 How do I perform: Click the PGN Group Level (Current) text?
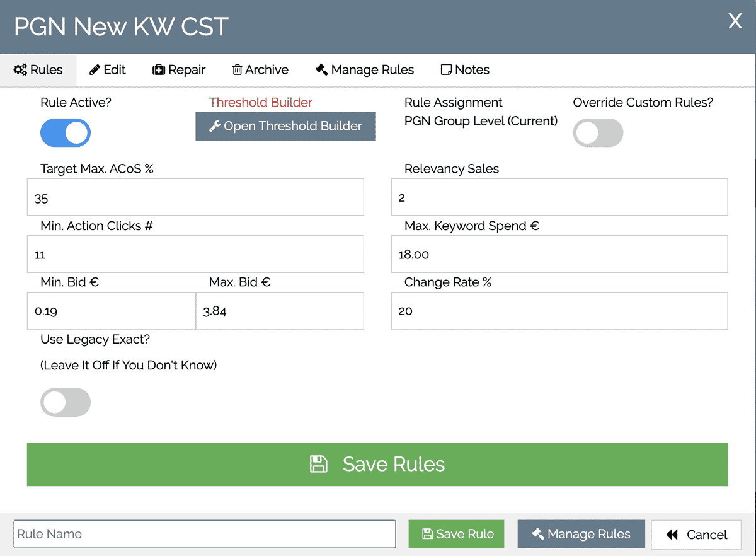[x=481, y=121]
